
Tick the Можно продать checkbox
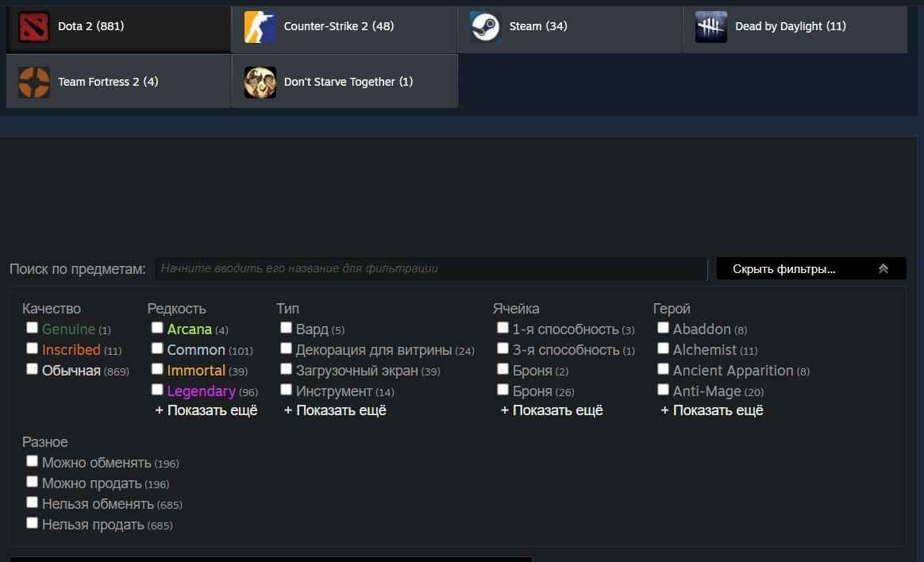(32, 482)
